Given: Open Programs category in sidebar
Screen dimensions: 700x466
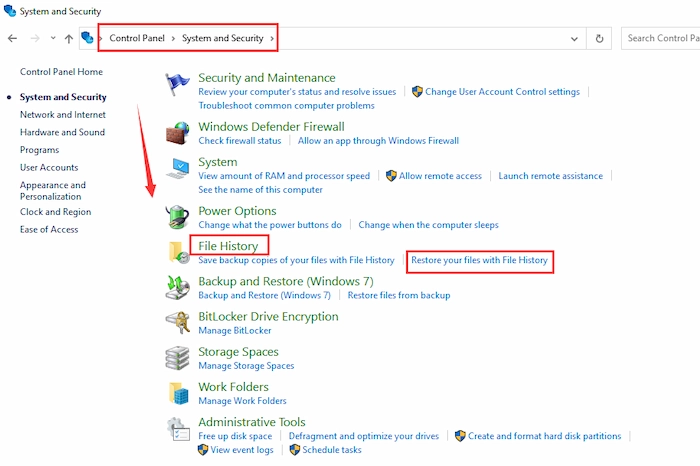Looking at the screenshot, I should click(39, 150).
